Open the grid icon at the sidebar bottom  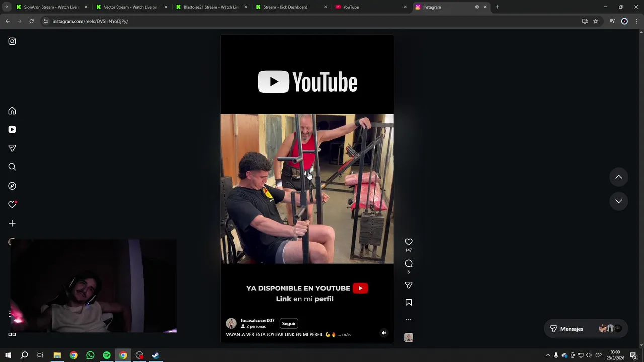pos(12,334)
